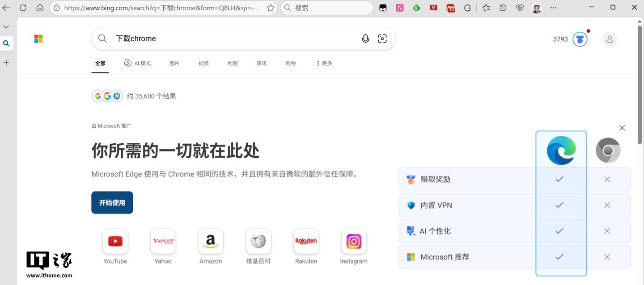Refresh the current page
The image size is (644, 285).
coord(23,8)
